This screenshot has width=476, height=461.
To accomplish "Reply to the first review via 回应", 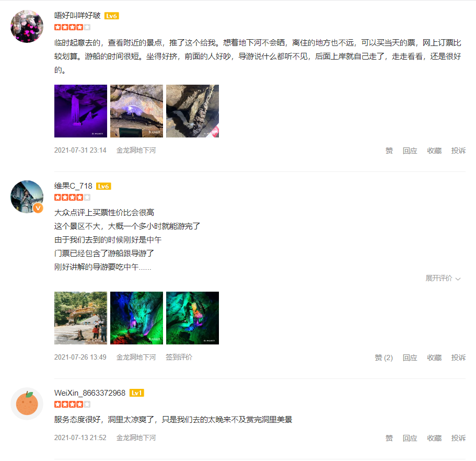I will pyautogui.click(x=410, y=151).
